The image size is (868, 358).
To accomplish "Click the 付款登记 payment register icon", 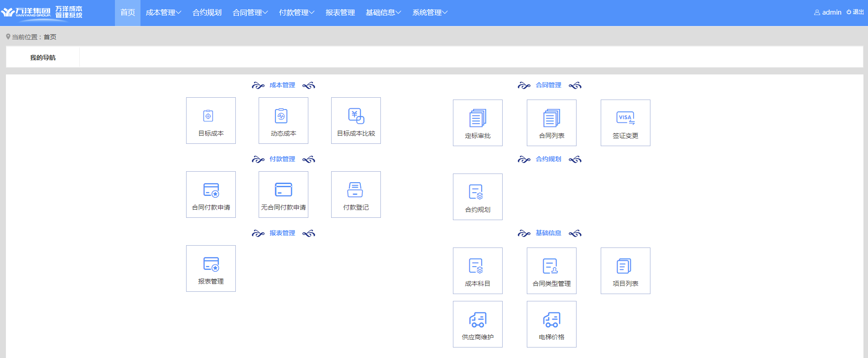I will [355, 190].
